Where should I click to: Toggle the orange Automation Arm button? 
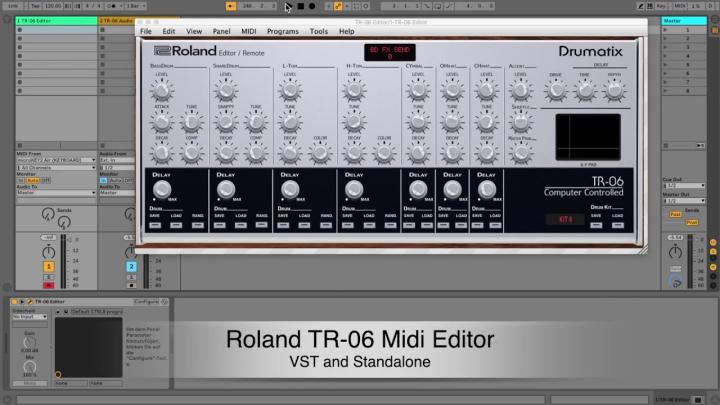pyautogui.click(x=338, y=6)
